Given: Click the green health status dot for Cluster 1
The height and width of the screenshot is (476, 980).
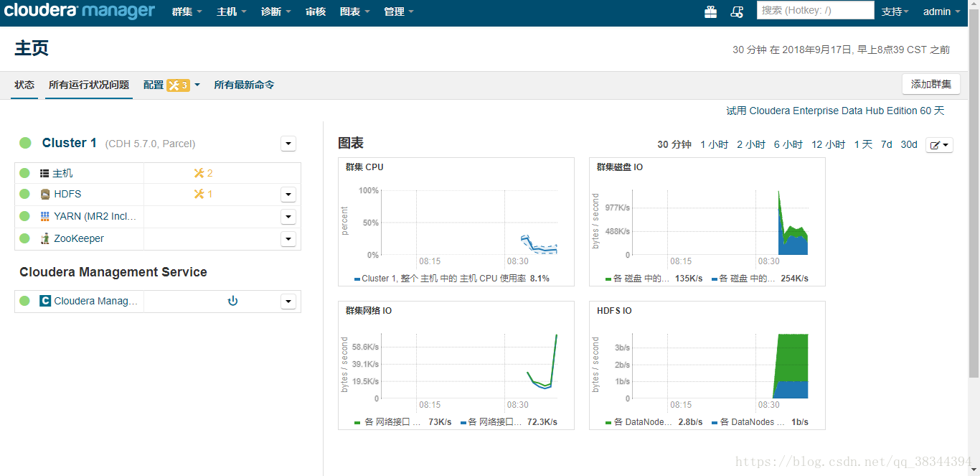Looking at the screenshot, I should (x=25, y=143).
